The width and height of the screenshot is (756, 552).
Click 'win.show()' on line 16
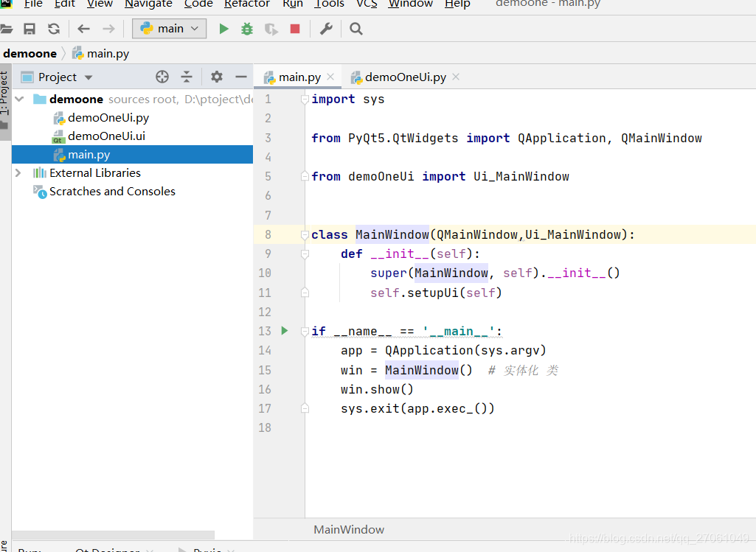tap(377, 389)
